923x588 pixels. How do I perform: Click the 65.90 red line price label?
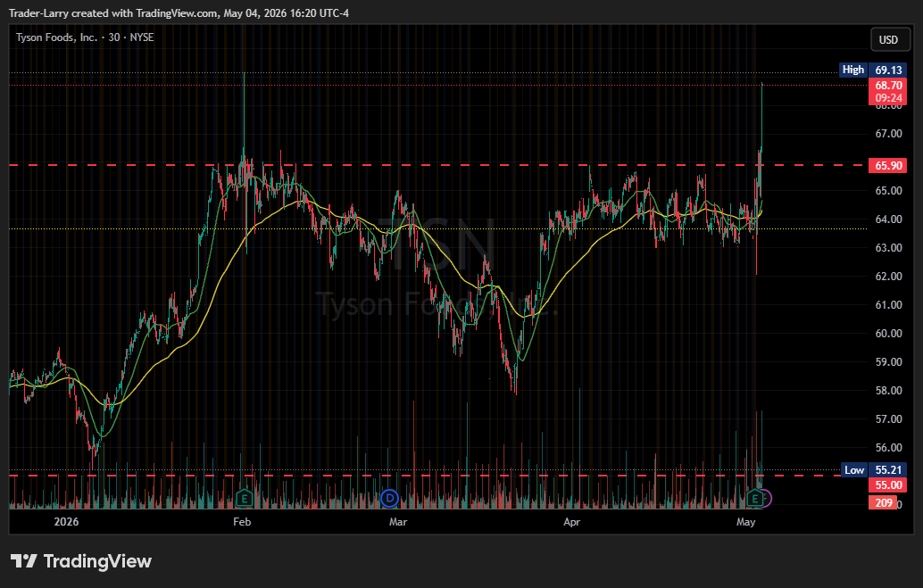coord(888,165)
